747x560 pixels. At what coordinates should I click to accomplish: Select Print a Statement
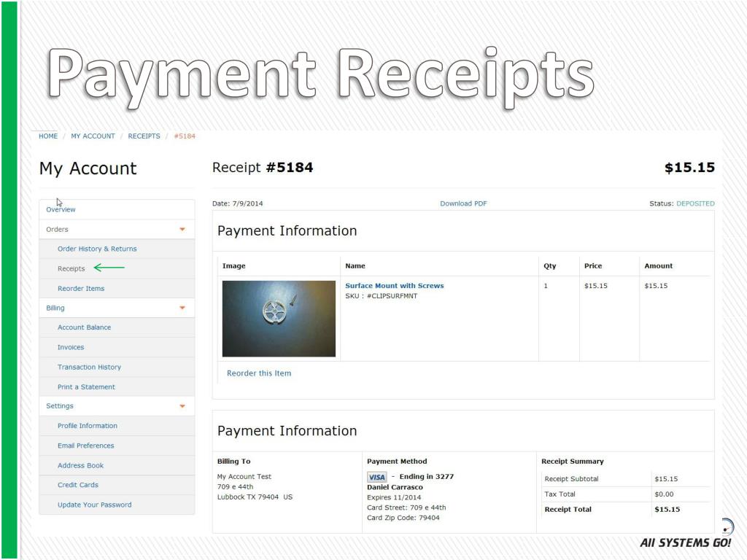86,387
